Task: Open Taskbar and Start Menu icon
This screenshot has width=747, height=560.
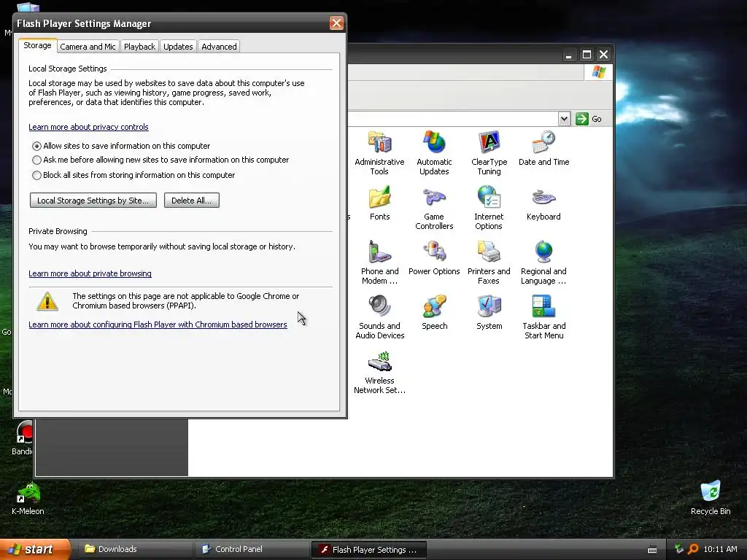Action: [543, 317]
